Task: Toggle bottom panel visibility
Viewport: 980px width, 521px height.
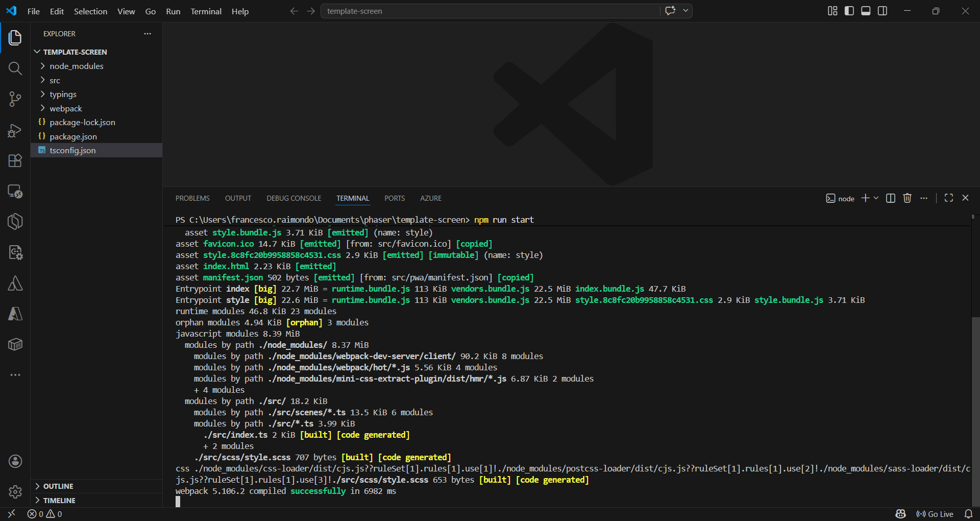Action: [x=866, y=11]
